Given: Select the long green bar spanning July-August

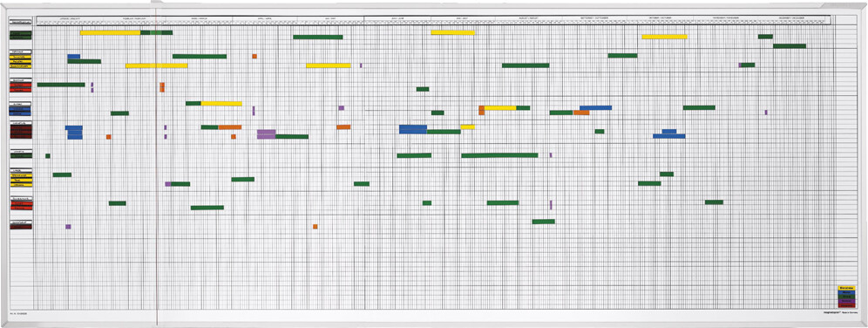Looking at the screenshot, I should 499,155.
